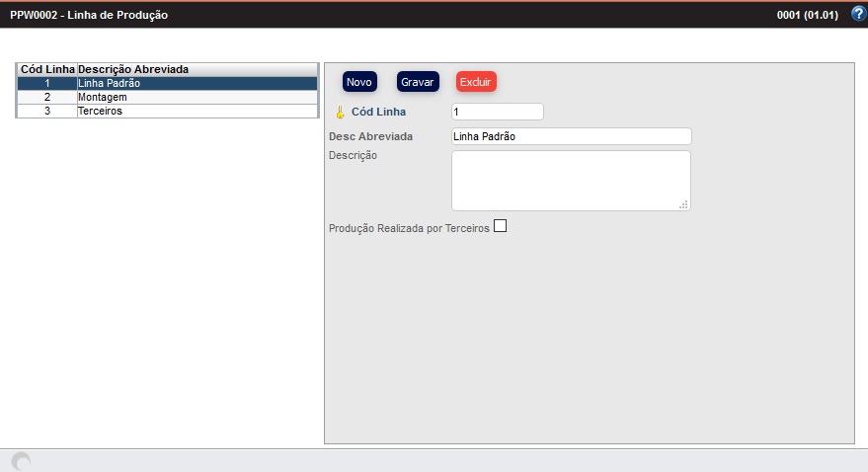
Task: Click into the Desc Abreviada text field
Action: (571, 136)
